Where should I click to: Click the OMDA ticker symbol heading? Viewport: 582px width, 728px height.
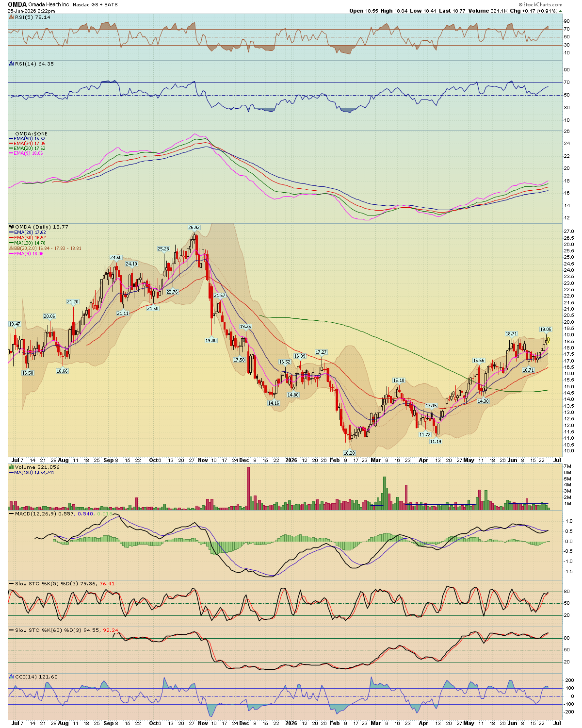[16, 4]
